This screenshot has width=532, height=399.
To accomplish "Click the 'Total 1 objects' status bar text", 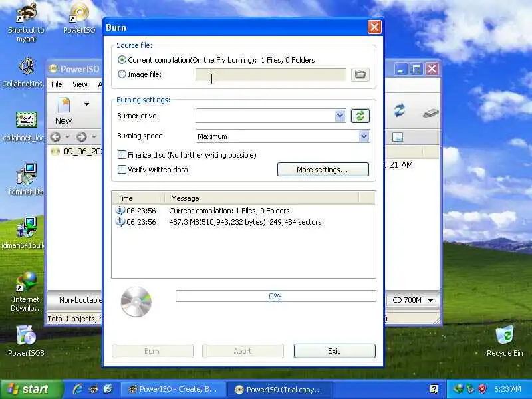I will click(74, 319).
